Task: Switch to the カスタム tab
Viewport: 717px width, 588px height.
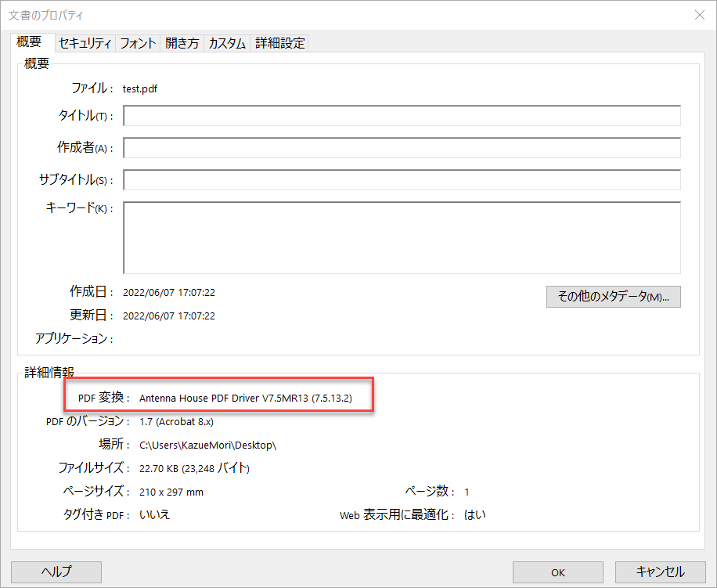Action: (x=226, y=43)
